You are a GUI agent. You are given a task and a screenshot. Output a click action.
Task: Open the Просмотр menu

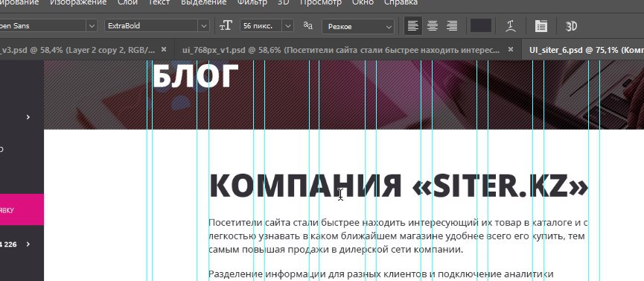[320, 2]
